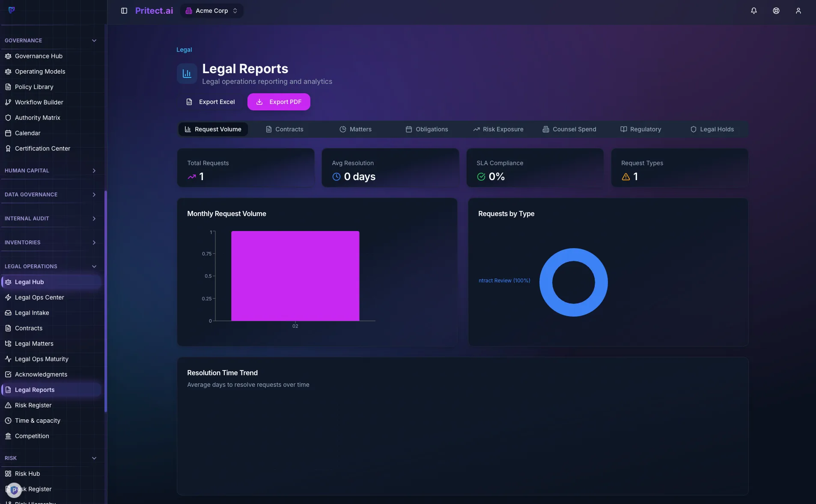Click the Legal Ops Maturity pulse icon
The height and width of the screenshot is (504, 816).
8,359
